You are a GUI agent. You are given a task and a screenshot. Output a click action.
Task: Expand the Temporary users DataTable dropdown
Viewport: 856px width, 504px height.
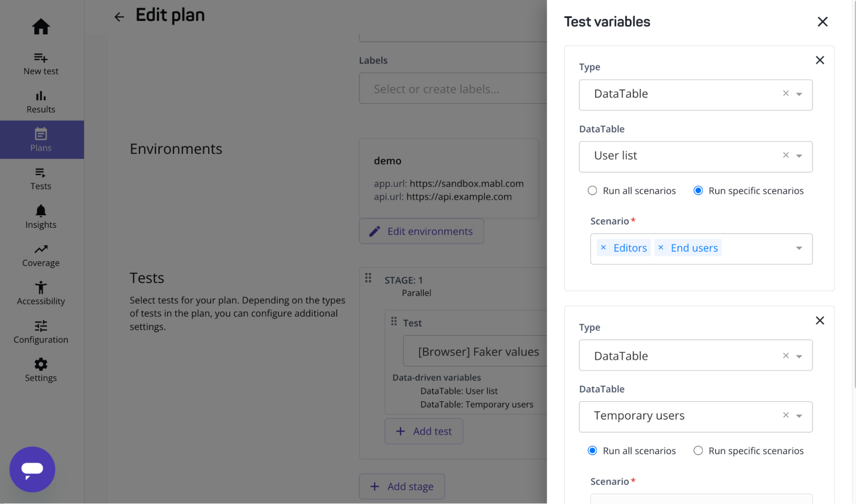pyautogui.click(x=799, y=416)
